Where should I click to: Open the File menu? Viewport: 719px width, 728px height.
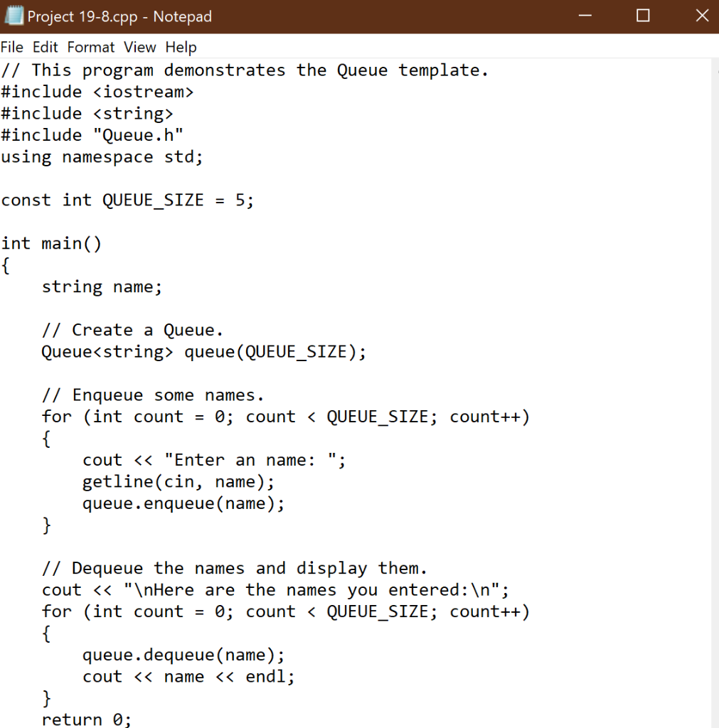click(11, 47)
